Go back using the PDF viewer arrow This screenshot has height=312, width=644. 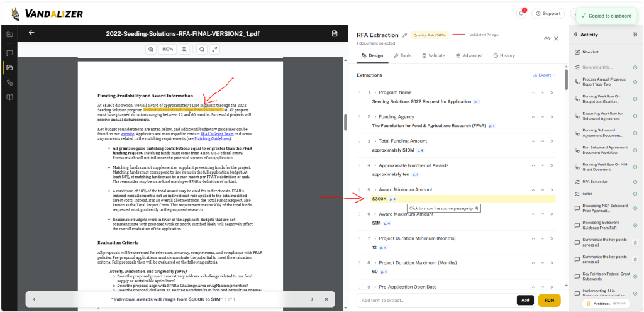coord(31,33)
